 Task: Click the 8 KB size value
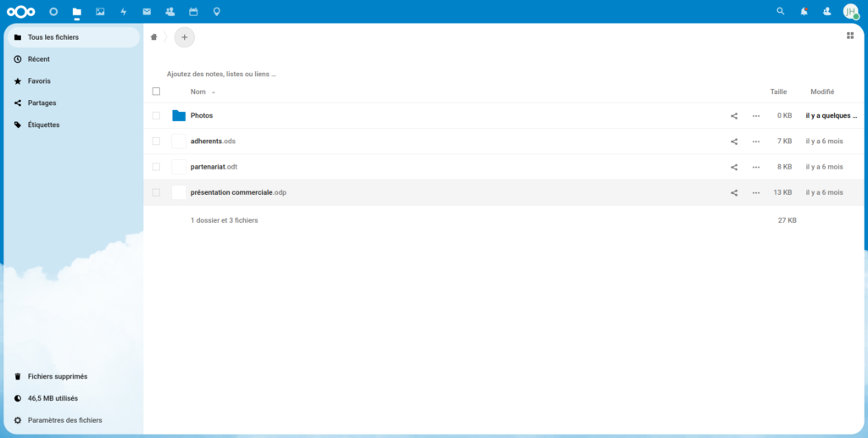click(x=784, y=166)
